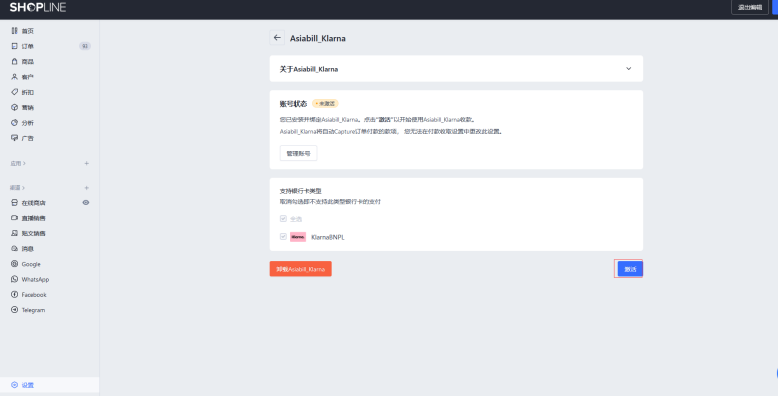
Task: Expand the 应用 apps section
Action: tap(18, 163)
